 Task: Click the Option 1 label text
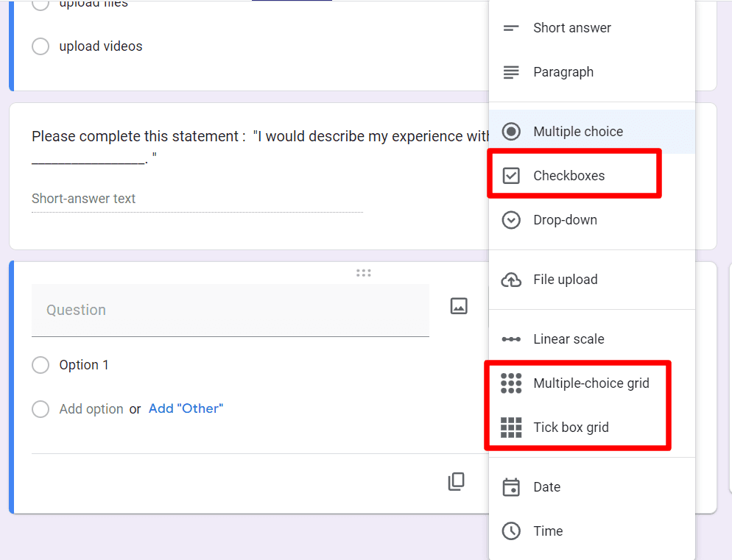84,365
